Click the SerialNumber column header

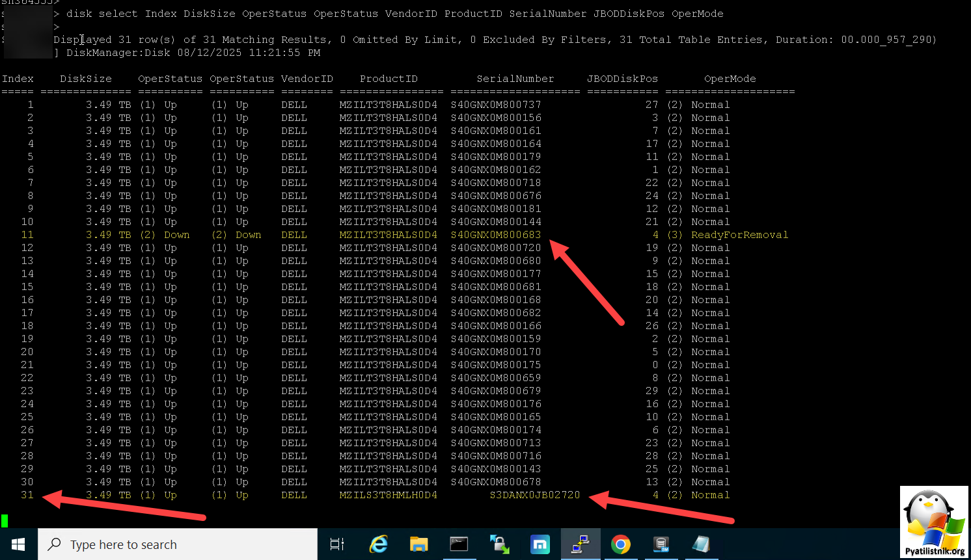[515, 79]
